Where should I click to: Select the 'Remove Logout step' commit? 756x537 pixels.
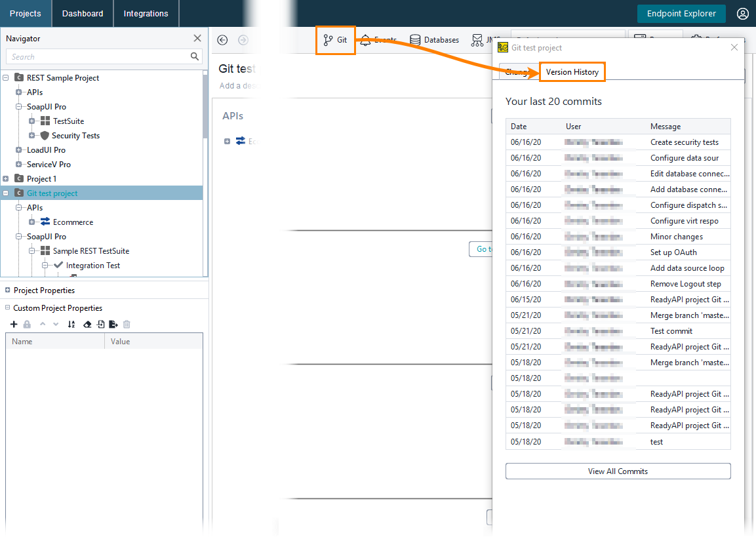618,284
